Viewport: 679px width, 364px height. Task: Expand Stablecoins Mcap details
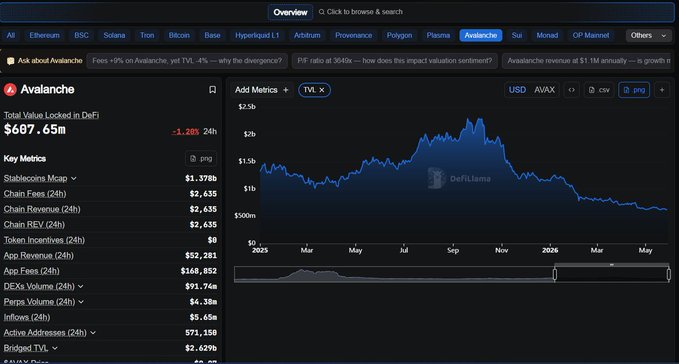tap(74, 178)
